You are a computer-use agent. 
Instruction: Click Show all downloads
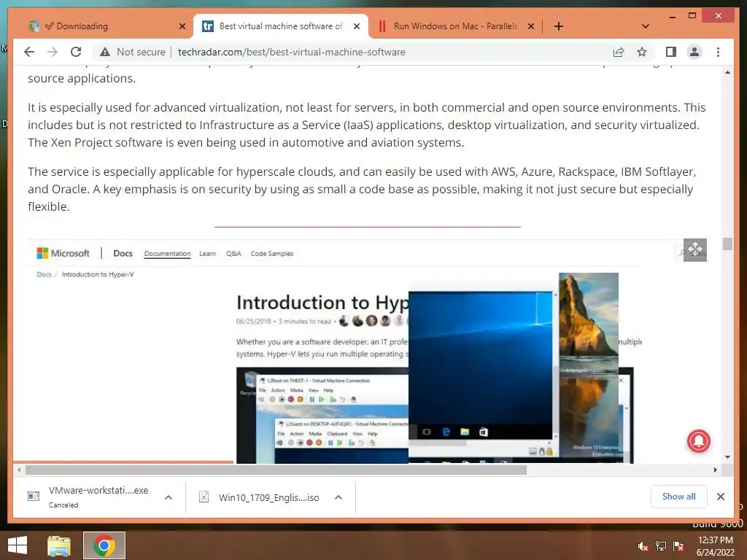(679, 496)
